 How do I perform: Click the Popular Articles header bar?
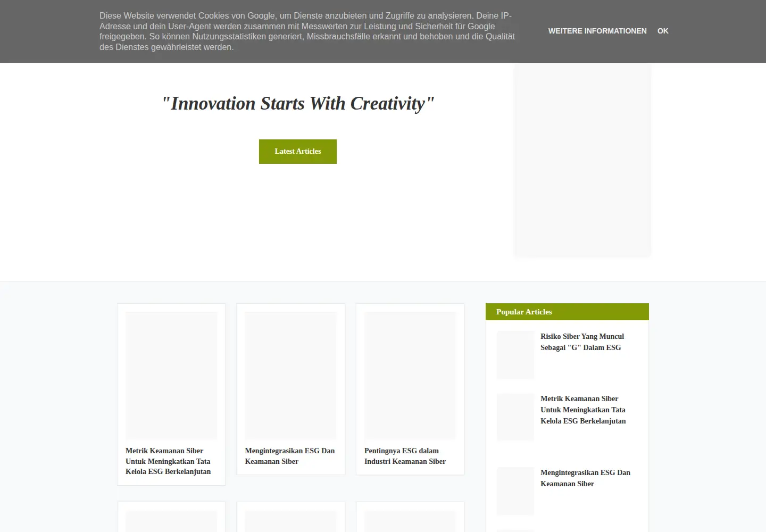567,312
